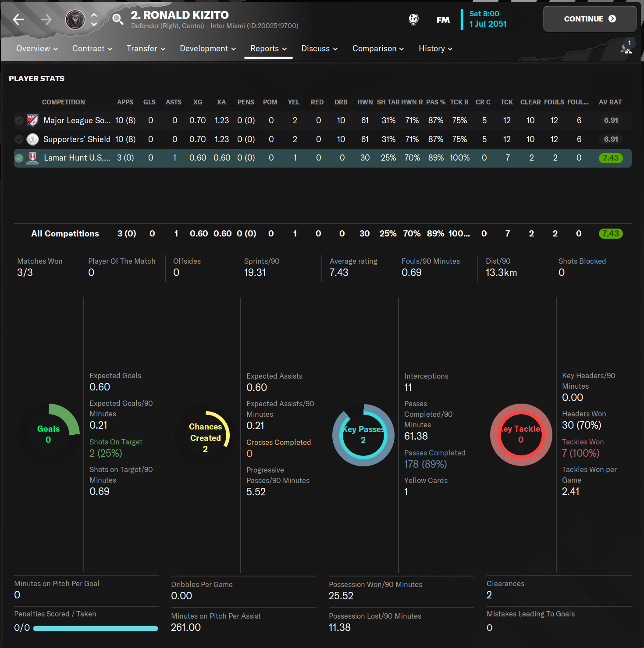Expand the Reports dropdown menu
This screenshot has width=644, height=648.
268,49
